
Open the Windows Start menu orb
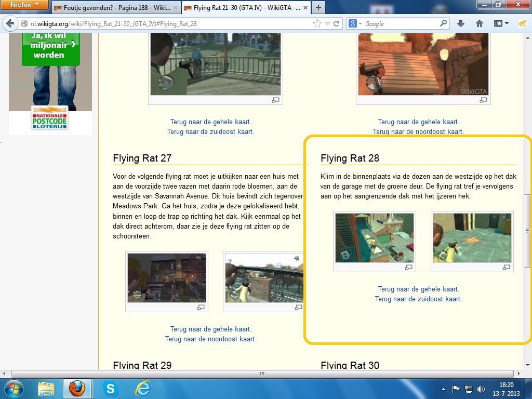(13, 389)
